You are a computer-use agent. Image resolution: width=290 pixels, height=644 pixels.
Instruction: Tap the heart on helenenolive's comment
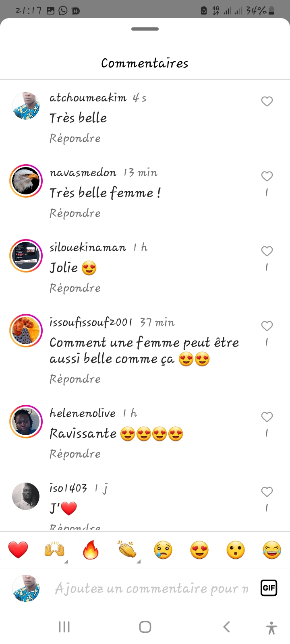(267, 417)
